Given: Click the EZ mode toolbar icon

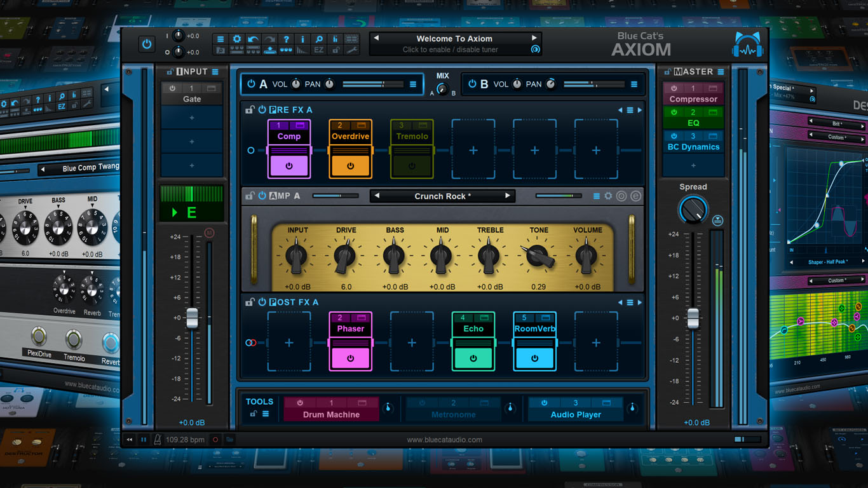Looking at the screenshot, I should pyautogui.click(x=319, y=50).
